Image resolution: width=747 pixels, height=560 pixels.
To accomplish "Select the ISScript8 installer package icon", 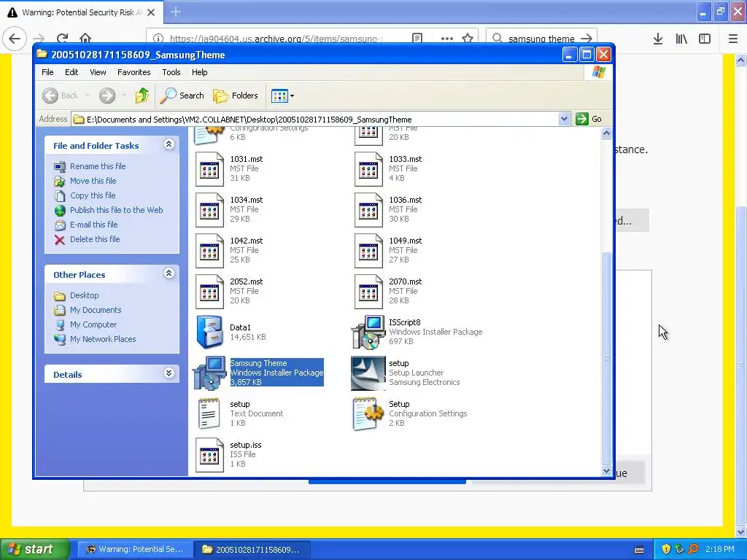I will click(368, 332).
